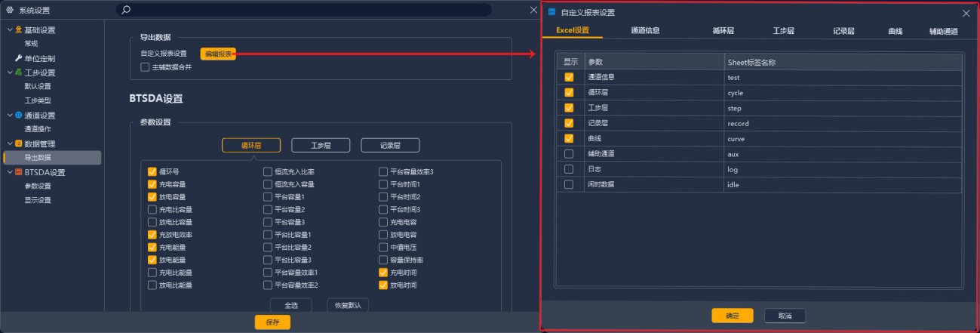This screenshot has height=333, width=980.
Task: Uncheck the 循环号 parameter checkbox
Action: click(152, 171)
